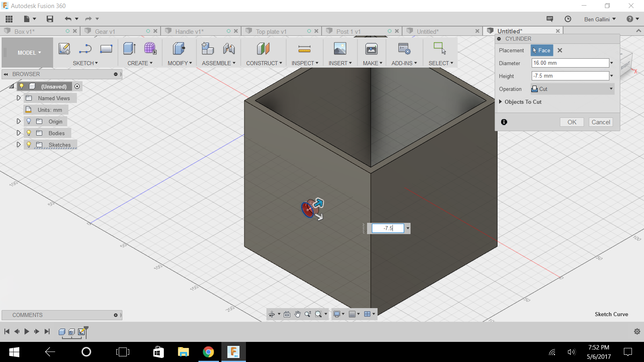Toggle visibility bulb for Bodies folder
Image resolution: width=644 pixels, height=362 pixels.
(29, 133)
